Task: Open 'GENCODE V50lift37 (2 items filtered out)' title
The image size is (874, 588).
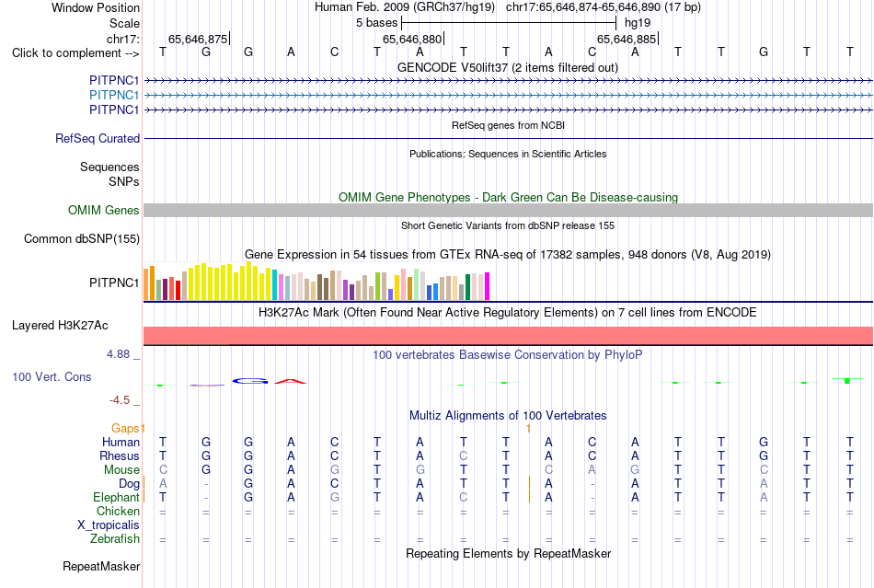Action: click(507, 67)
